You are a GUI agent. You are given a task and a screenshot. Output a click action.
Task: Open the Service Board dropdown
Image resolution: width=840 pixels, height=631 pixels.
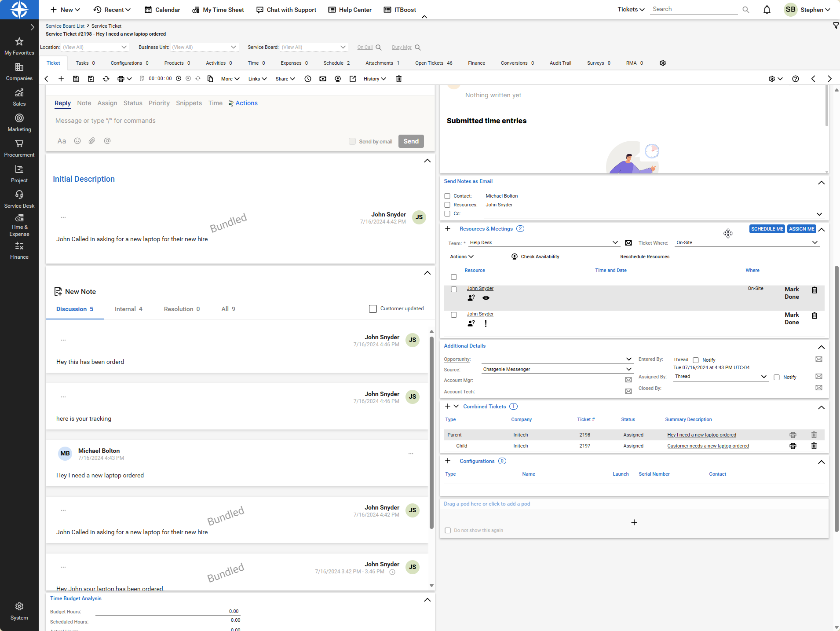tap(314, 47)
